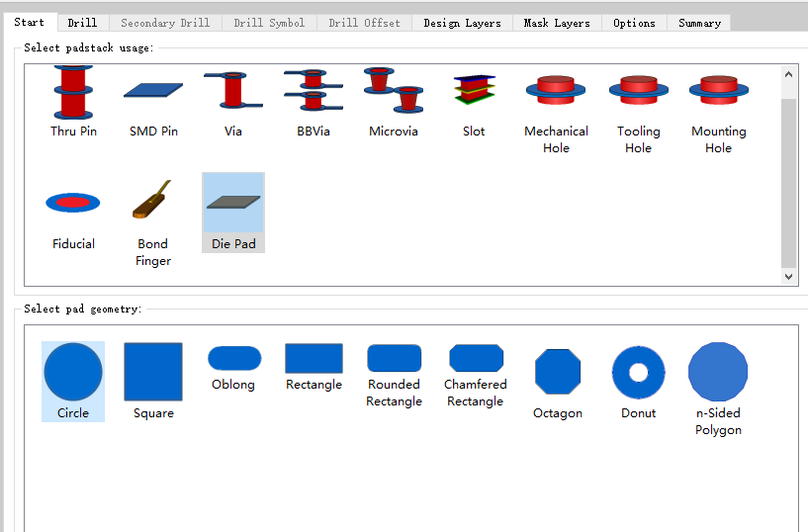This screenshot has width=808, height=532.
Task: Open the Design Layers tab
Action: [x=462, y=23]
